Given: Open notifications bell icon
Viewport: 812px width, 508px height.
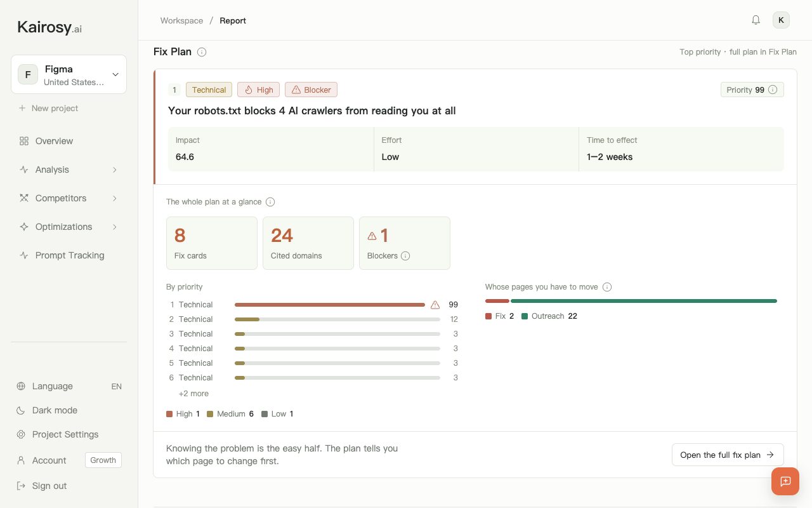Looking at the screenshot, I should click(x=756, y=20).
